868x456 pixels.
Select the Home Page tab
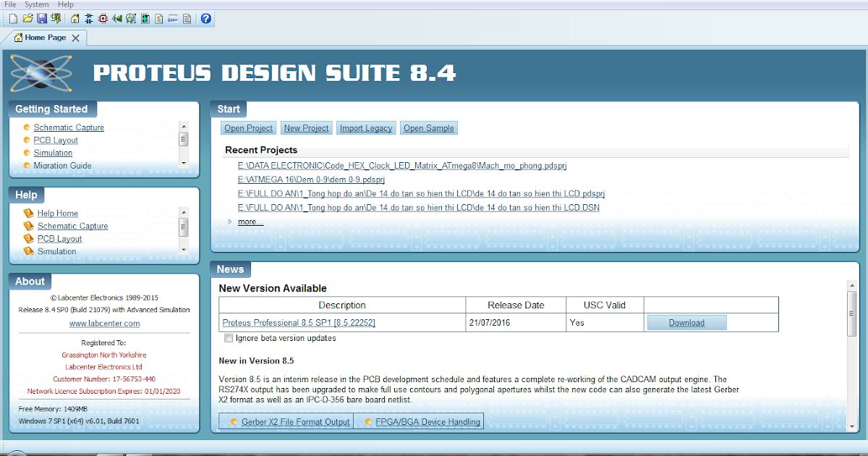click(46, 38)
